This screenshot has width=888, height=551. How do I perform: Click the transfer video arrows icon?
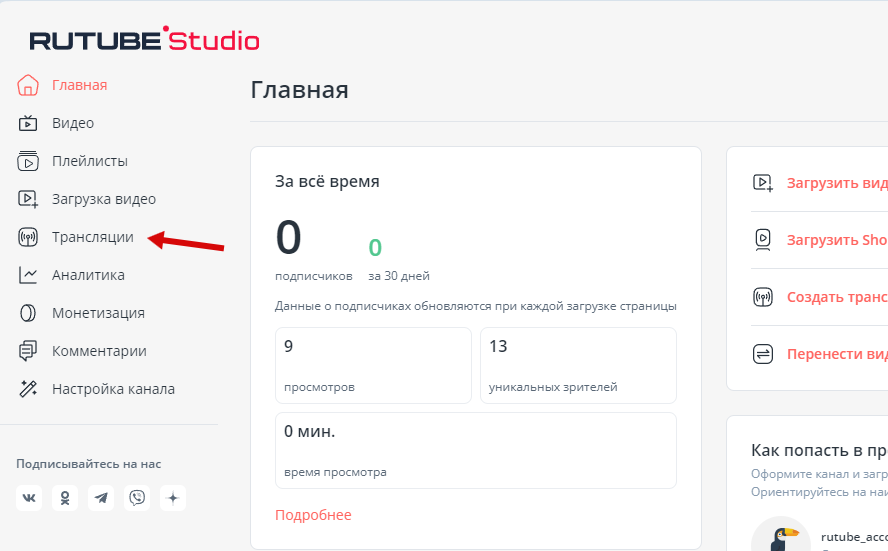[x=763, y=354]
